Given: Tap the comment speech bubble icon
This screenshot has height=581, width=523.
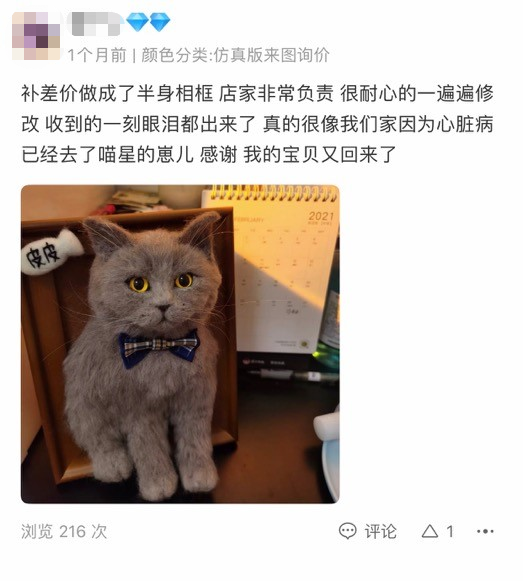Looking at the screenshot, I should (348, 531).
